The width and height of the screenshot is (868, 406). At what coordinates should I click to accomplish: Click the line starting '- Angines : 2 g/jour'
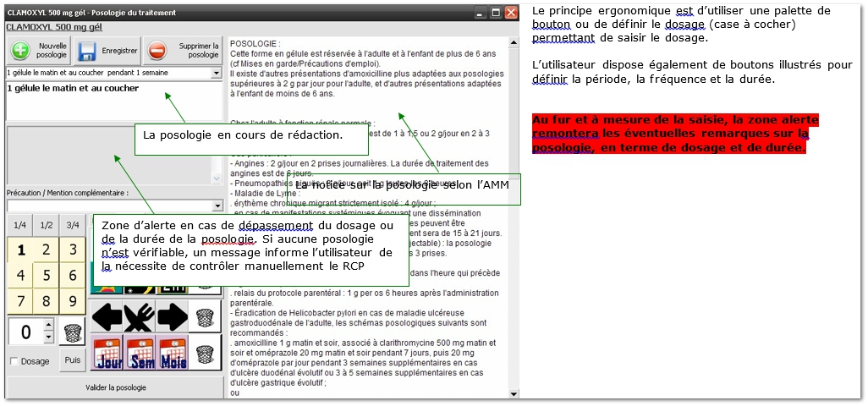[x=360, y=163]
